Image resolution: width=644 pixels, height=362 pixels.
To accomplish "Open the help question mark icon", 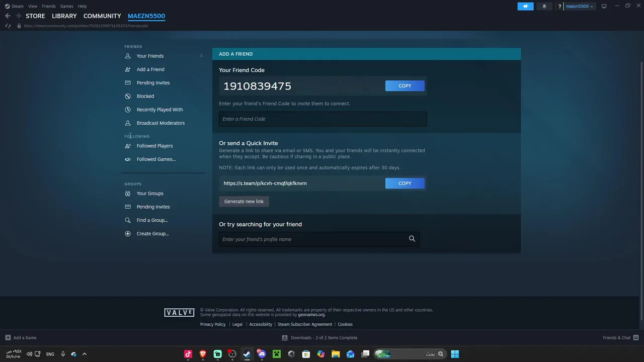I will pos(559,7).
